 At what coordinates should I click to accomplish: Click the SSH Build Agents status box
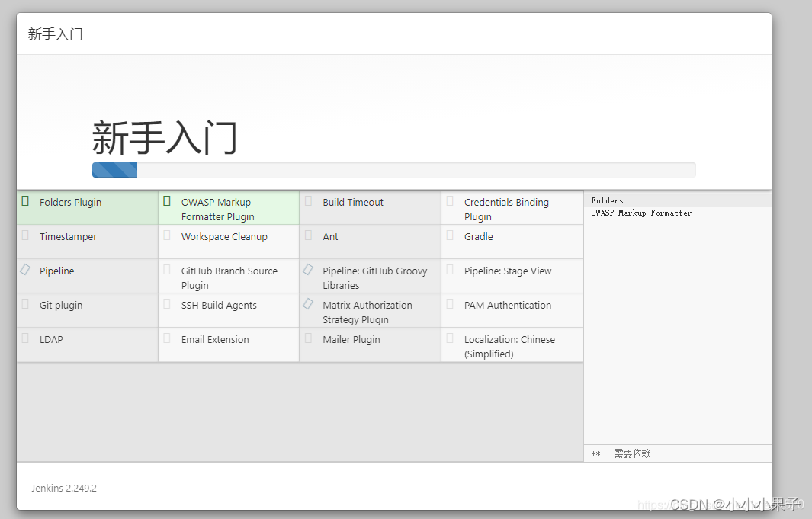[167, 304]
